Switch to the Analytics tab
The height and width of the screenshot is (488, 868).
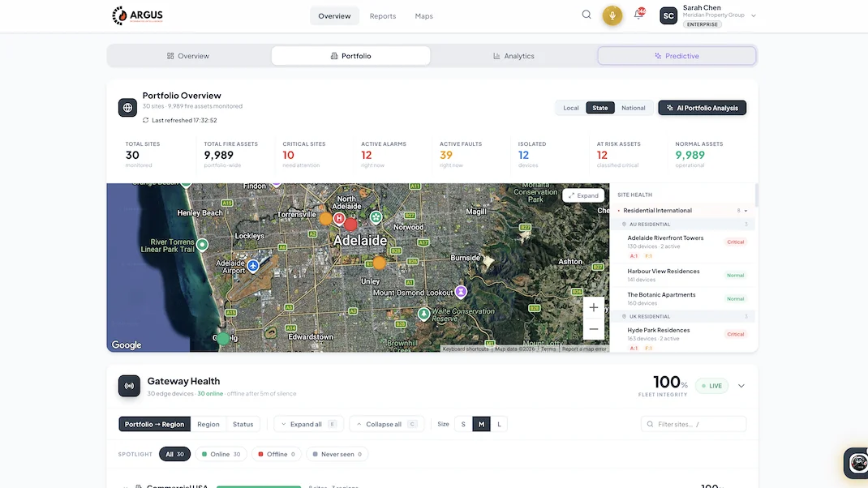tap(513, 56)
